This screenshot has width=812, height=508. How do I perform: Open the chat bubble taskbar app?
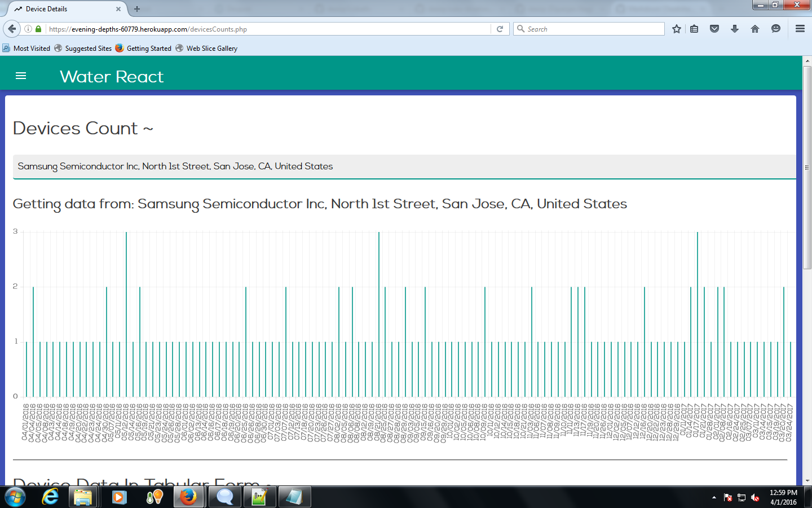224,497
